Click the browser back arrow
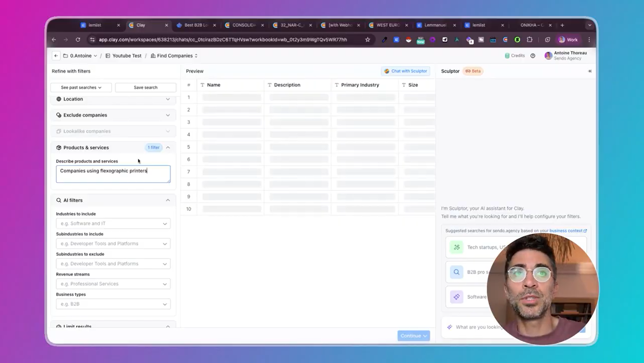The height and width of the screenshot is (363, 644). [x=54, y=40]
